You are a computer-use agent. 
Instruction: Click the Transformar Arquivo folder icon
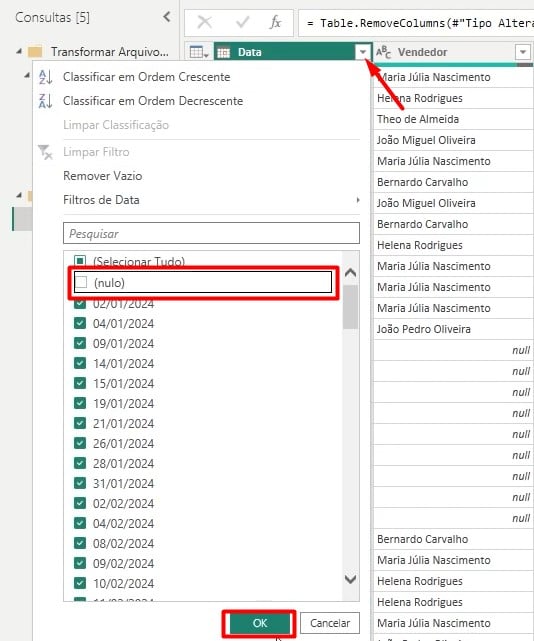coord(35,52)
